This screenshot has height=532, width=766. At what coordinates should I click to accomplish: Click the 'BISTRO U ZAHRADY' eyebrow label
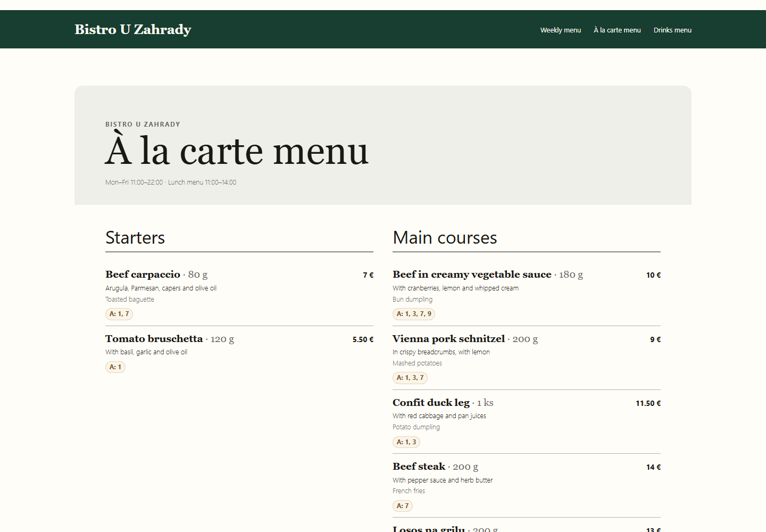[x=143, y=124]
